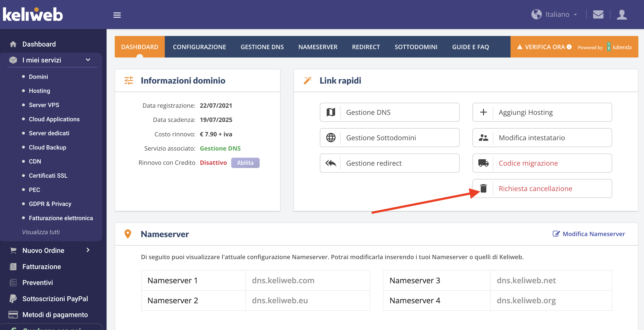Open the GUIDE E FAQ tab
The width and height of the screenshot is (644, 330).
pyautogui.click(x=470, y=47)
